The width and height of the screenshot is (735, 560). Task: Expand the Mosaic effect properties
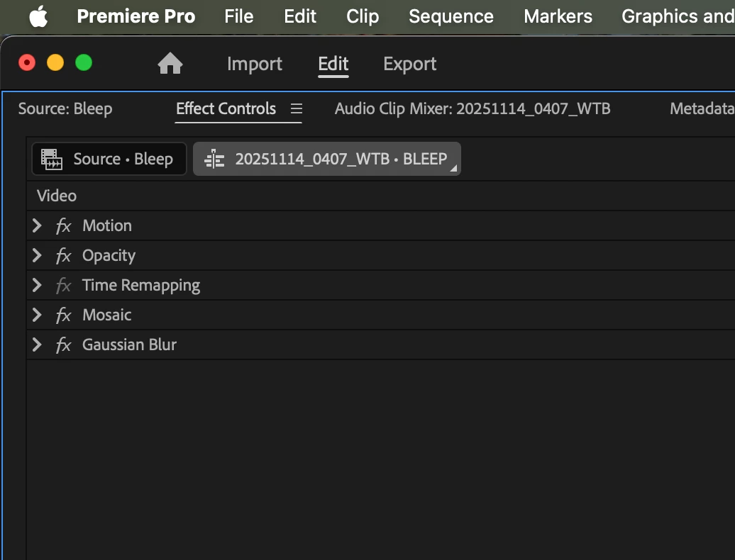tap(37, 315)
